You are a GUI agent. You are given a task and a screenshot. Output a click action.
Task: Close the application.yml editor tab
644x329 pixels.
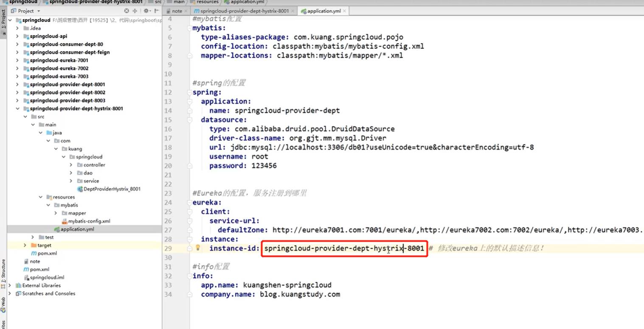344,11
